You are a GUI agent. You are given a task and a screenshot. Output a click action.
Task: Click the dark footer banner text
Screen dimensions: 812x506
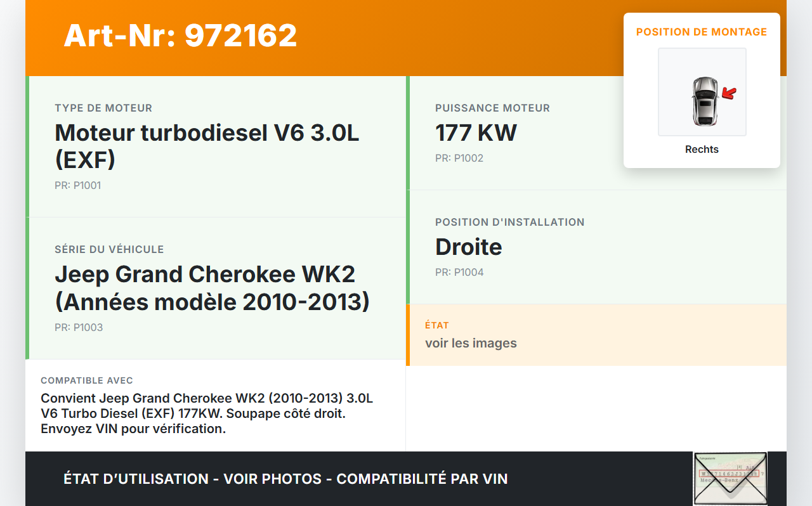pyautogui.click(x=285, y=479)
